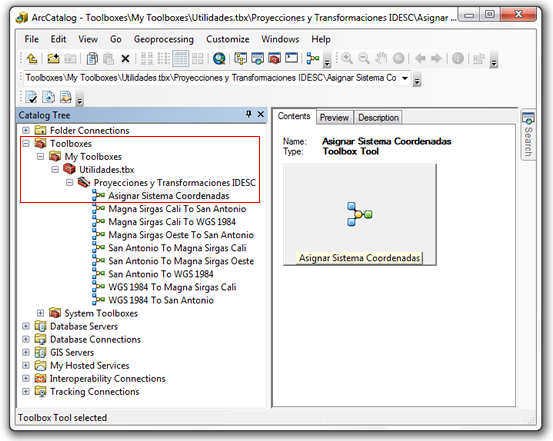Click the Delete X icon in toolbar

point(125,59)
